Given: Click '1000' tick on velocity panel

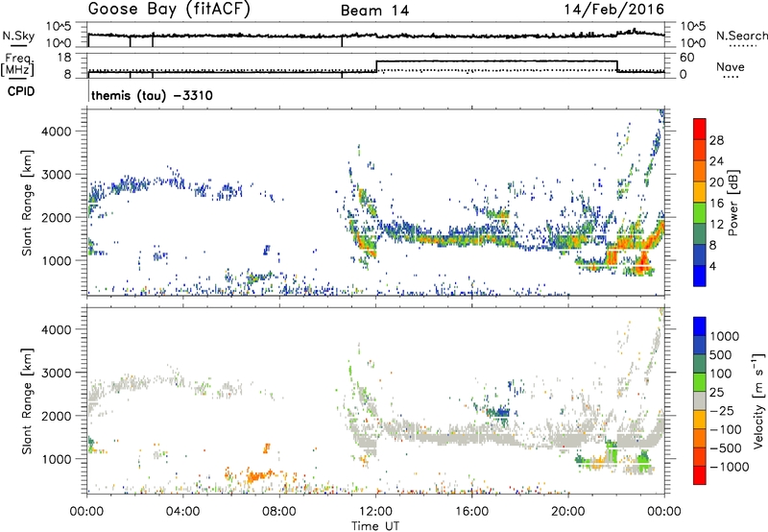Looking at the screenshot, I should coord(57,459).
